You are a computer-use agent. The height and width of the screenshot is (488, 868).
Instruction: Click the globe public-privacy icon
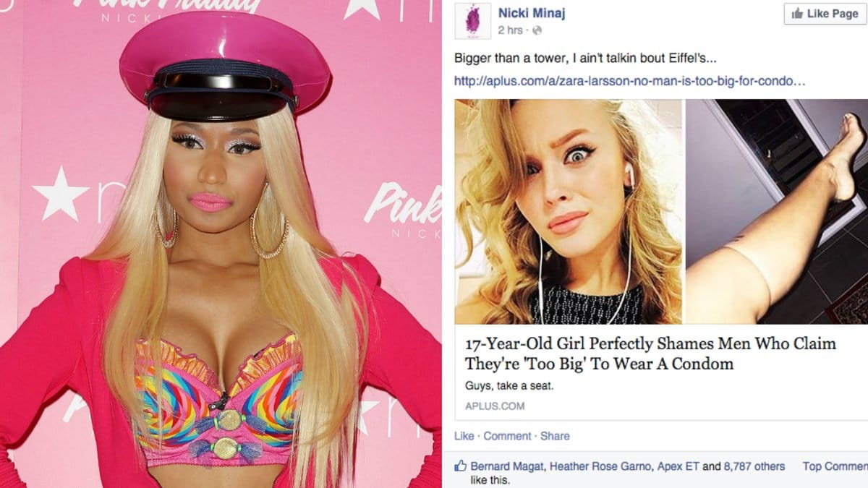pos(537,30)
